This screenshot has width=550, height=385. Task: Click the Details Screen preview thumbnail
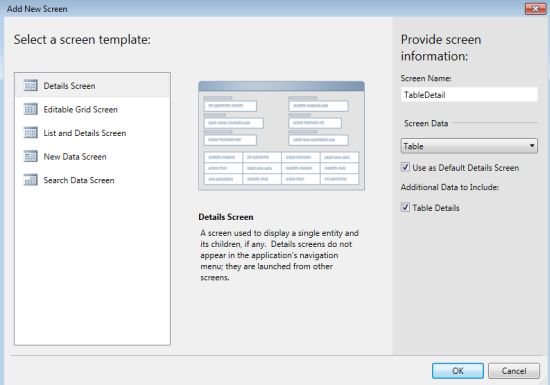281,136
